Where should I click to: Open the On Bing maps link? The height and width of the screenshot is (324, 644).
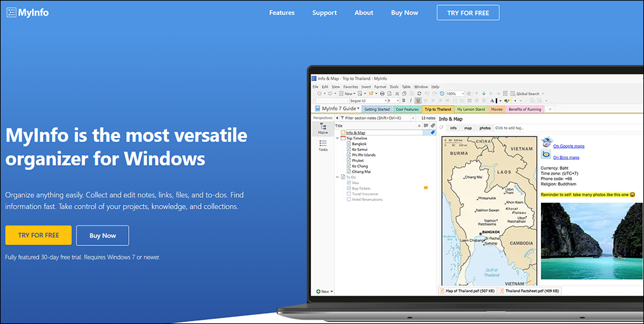566,157
